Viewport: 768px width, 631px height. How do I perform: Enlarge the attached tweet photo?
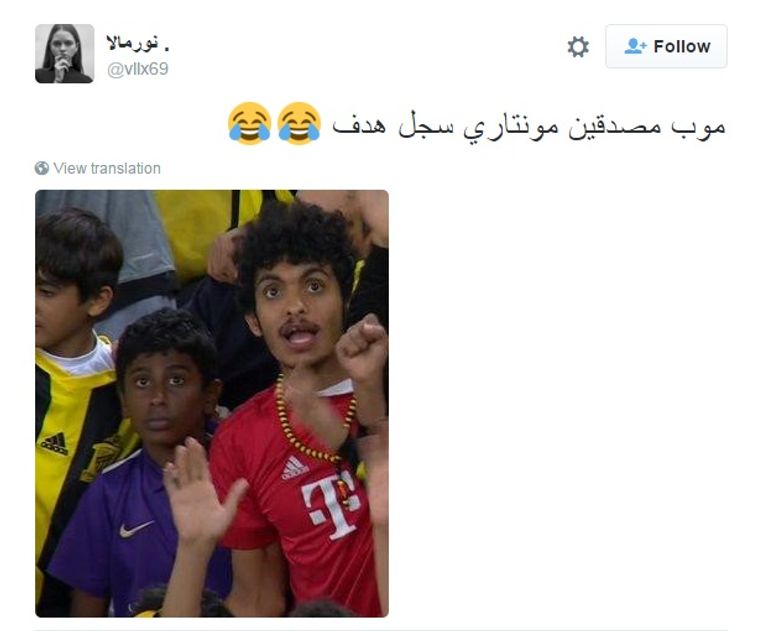click(x=212, y=403)
